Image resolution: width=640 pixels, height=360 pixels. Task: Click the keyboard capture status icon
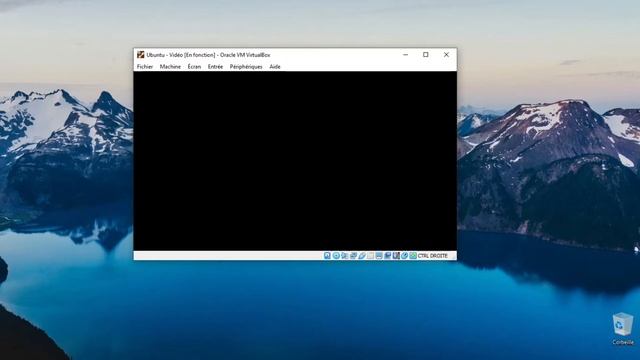pos(413,256)
